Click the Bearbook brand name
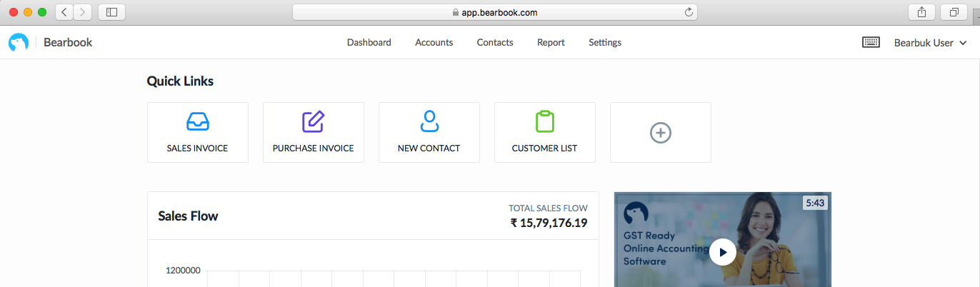980x287 pixels. point(68,43)
